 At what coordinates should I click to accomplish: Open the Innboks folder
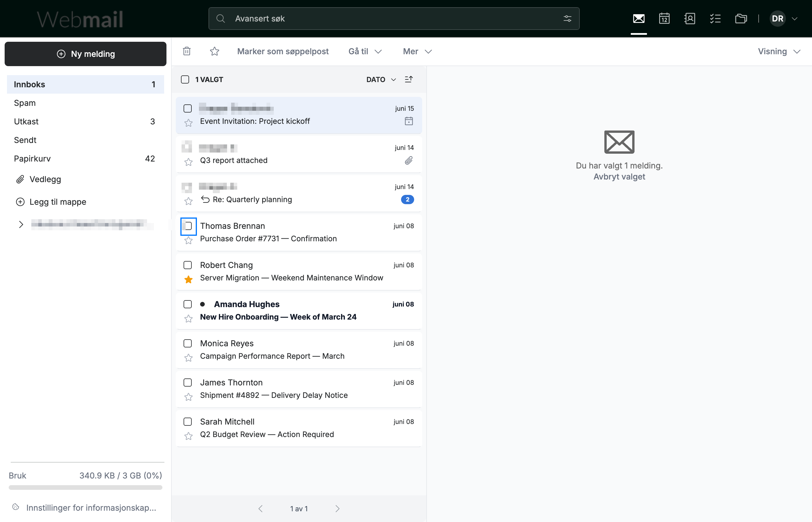[85, 84]
